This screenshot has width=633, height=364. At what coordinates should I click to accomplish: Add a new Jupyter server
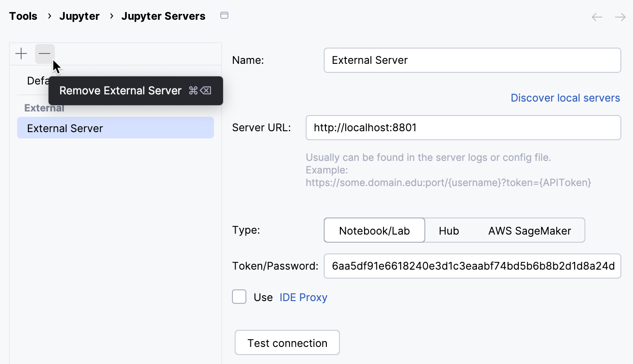(x=21, y=53)
